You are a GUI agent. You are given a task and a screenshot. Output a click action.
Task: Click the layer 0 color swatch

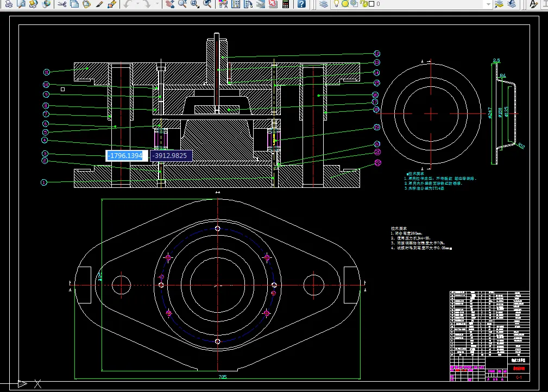pos(371,4)
